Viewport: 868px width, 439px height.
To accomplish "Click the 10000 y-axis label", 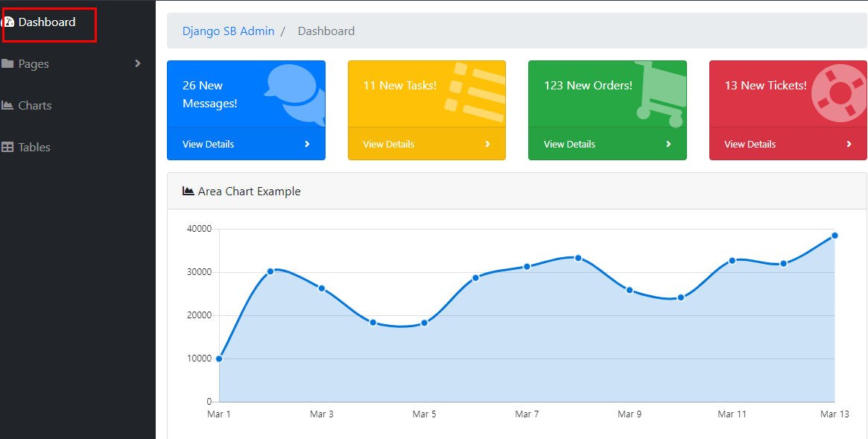I will (199, 359).
